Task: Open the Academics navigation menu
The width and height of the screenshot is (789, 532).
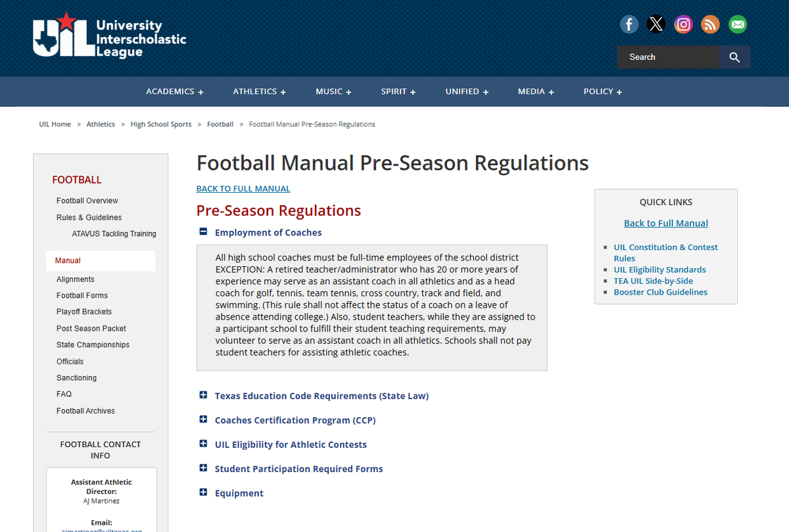Action: click(175, 91)
